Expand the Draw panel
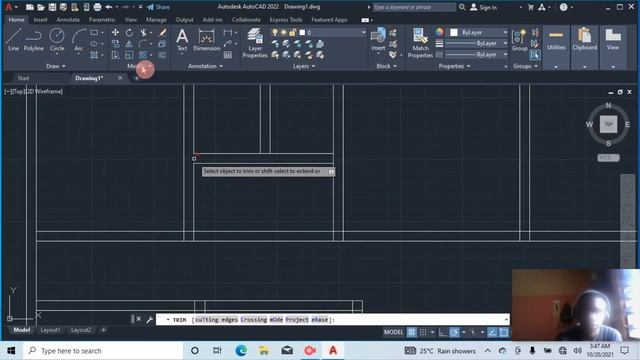 (x=56, y=66)
